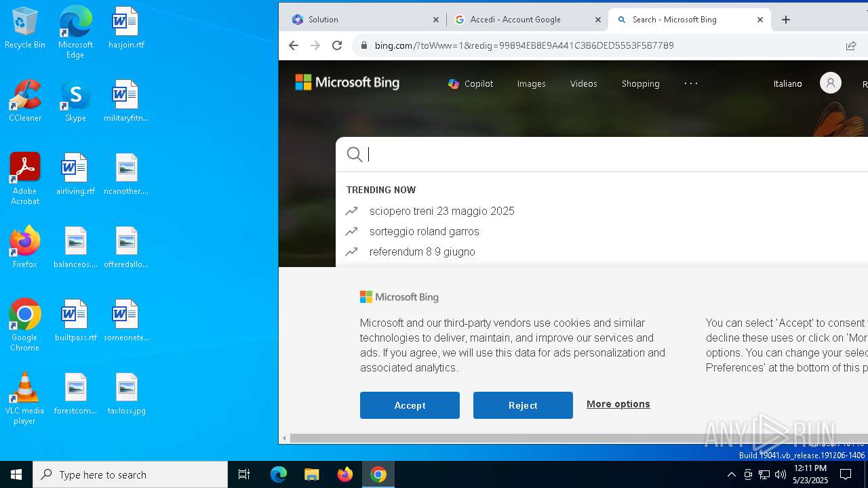The height and width of the screenshot is (488, 868).
Task: Open Copilot from Bing header
Action: pos(471,83)
